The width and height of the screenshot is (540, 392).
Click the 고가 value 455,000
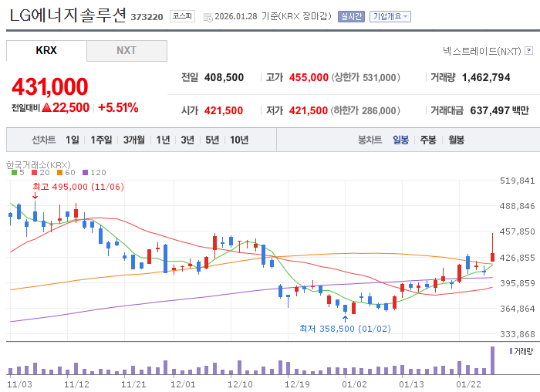309,77
